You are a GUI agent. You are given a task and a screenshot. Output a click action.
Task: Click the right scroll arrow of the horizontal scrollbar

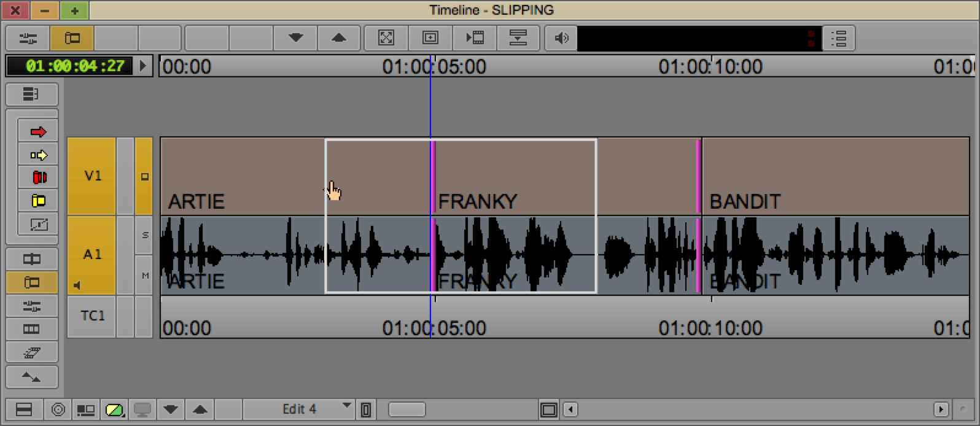(x=941, y=409)
